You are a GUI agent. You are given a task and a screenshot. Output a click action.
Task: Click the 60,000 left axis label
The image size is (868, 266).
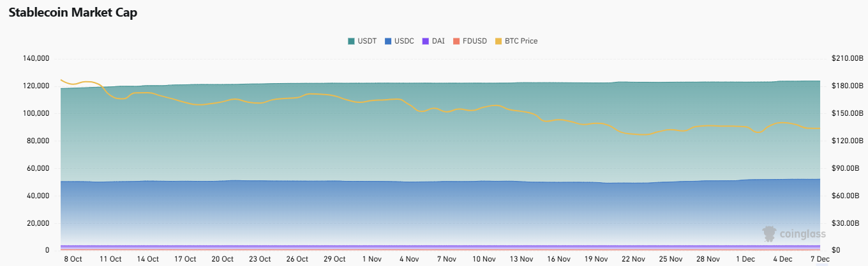coord(38,168)
